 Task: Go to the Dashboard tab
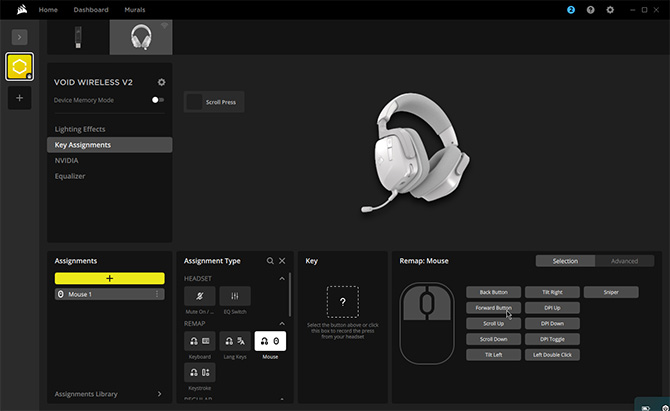tap(91, 10)
